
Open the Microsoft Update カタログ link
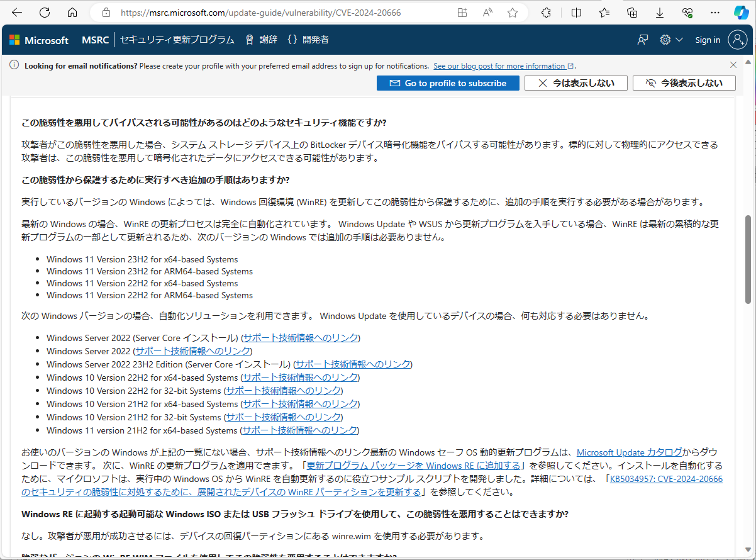point(628,452)
